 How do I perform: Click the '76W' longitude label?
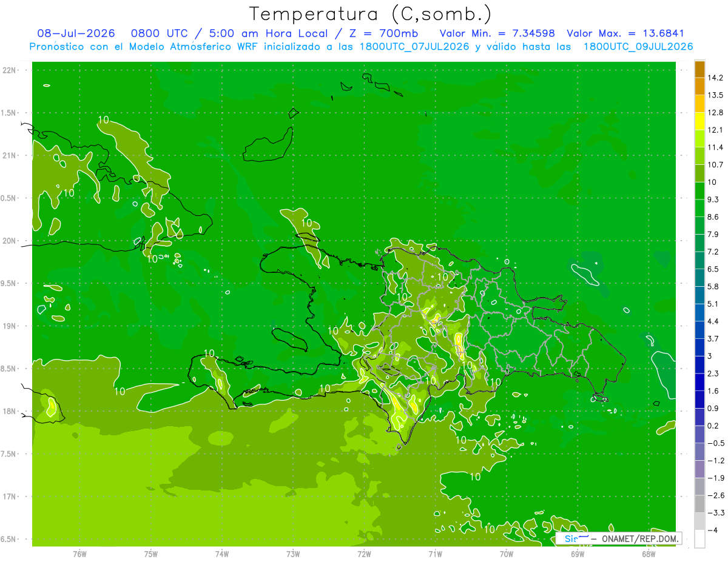79,554
